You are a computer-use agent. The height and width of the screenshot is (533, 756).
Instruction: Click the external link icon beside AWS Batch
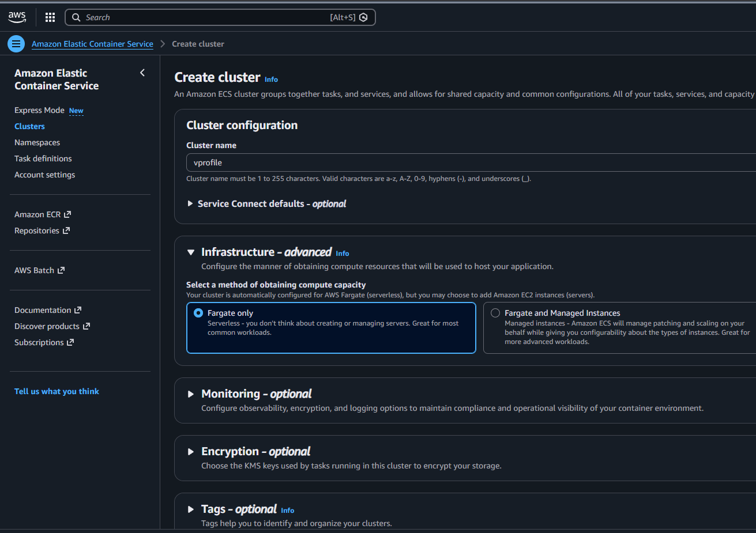[x=61, y=270]
